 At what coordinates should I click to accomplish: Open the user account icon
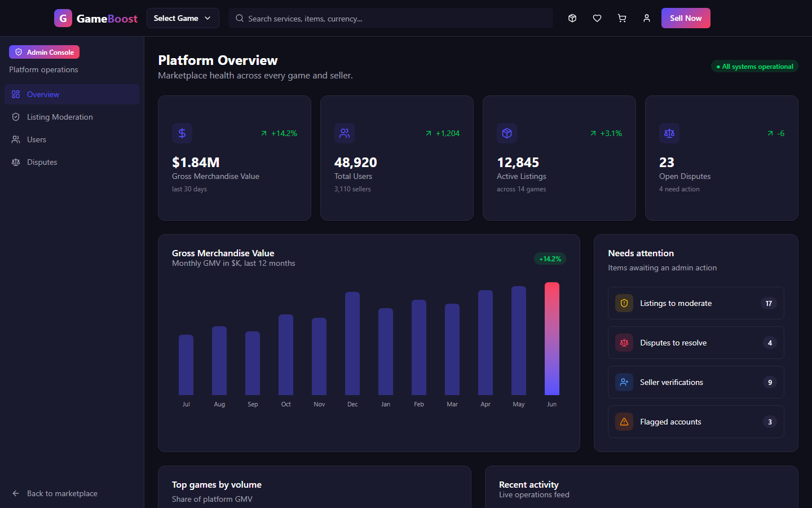point(647,18)
